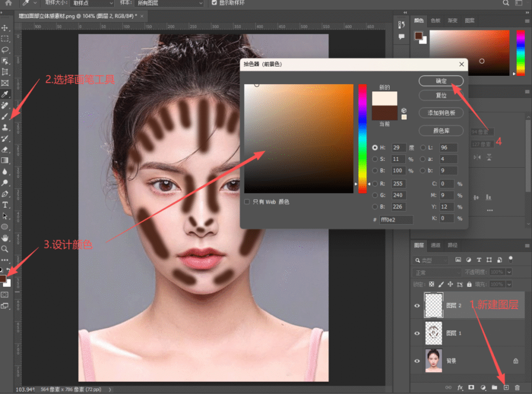This screenshot has width=532, height=394.
Task: Select the Eyedropper tool
Action: click(x=5, y=94)
